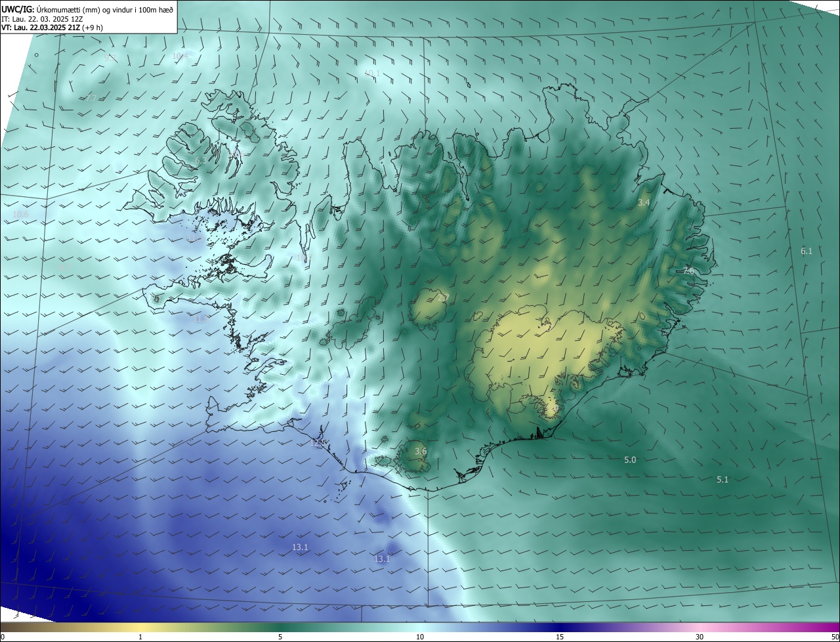This screenshot has width=840, height=642.
Task: Click the 0 tick on the legend
Action: tap(2, 637)
